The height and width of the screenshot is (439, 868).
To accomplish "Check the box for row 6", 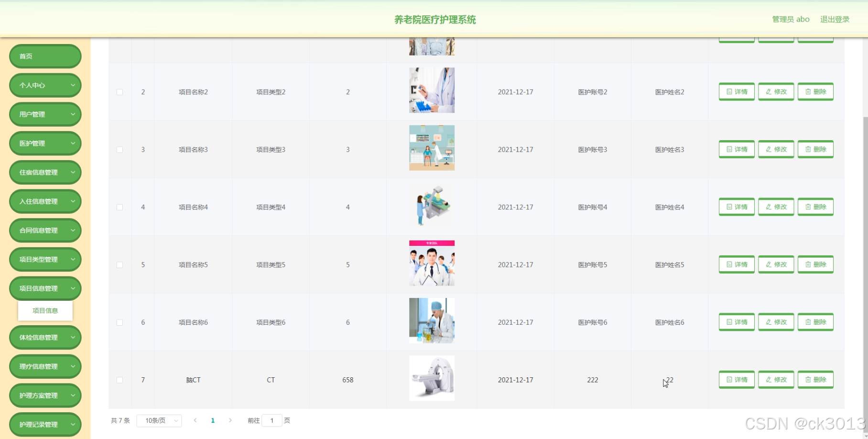I will click(119, 322).
